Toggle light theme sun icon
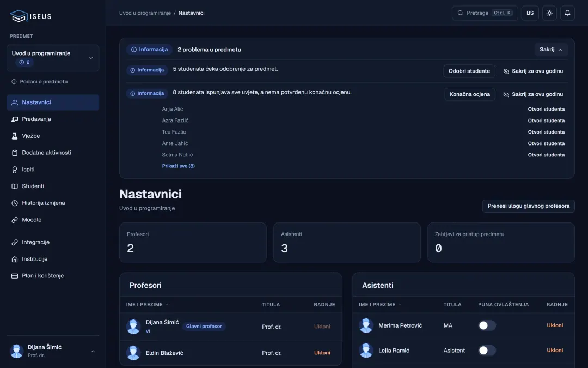Screen dimensions: 588x368 click(549, 13)
